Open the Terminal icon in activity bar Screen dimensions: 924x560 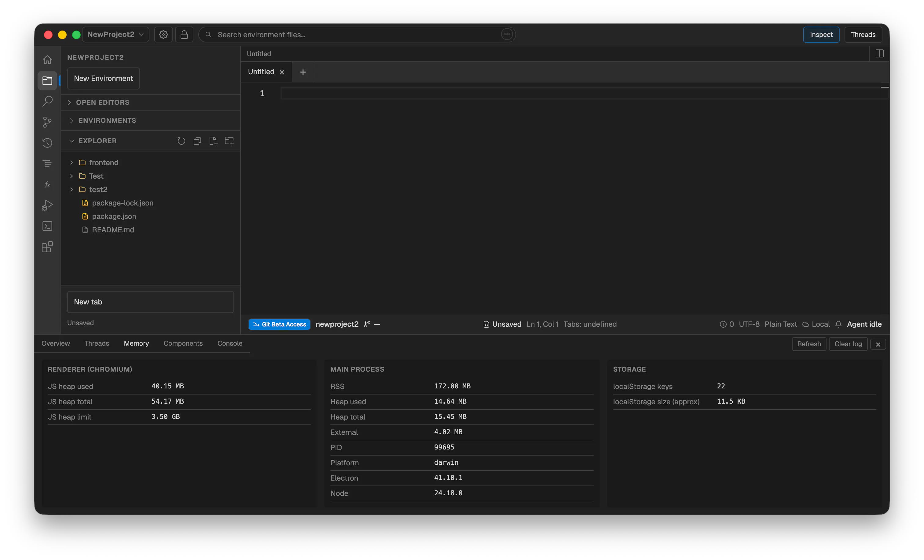[47, 226]
